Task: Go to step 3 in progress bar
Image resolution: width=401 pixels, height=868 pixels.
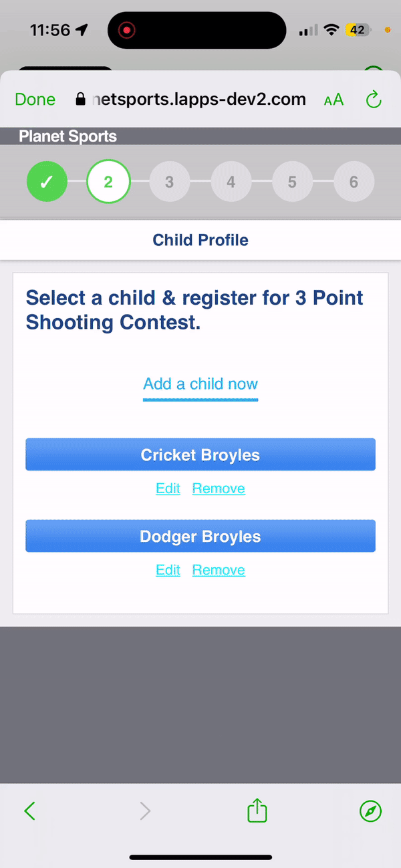Action: [170, 182]
